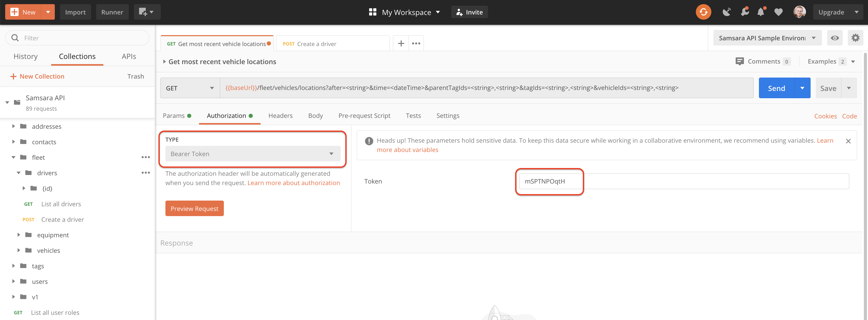Add a new request tab with plus
This screenshot has height=320, width=868.
point(401,43)
